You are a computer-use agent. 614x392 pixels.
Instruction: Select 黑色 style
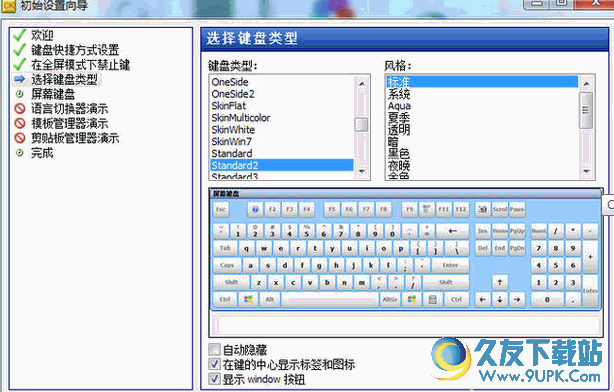[x=482, y=154]
